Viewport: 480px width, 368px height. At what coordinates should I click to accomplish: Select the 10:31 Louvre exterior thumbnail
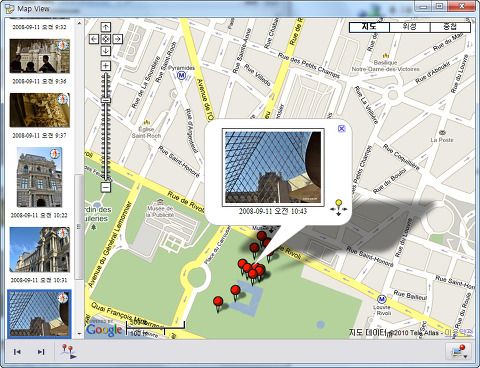coord(40,249)
